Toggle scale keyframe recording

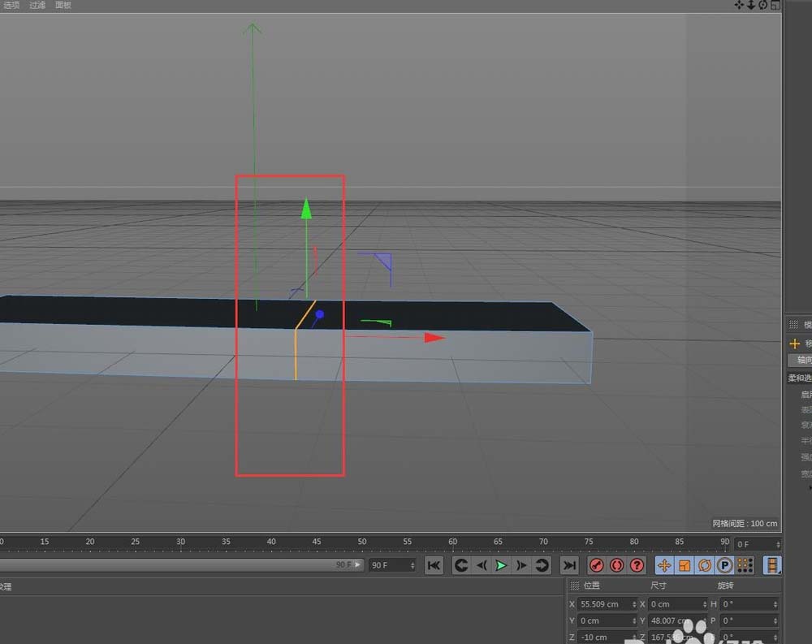click(x=685, y=565)
